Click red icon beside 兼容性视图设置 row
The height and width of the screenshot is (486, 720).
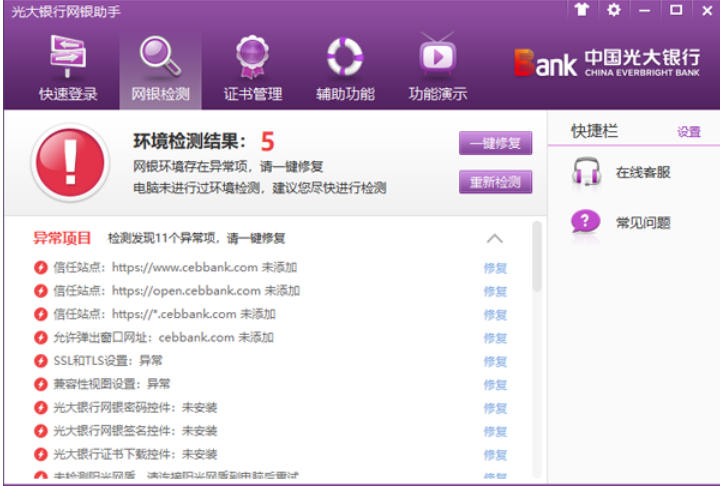(41, 384)
